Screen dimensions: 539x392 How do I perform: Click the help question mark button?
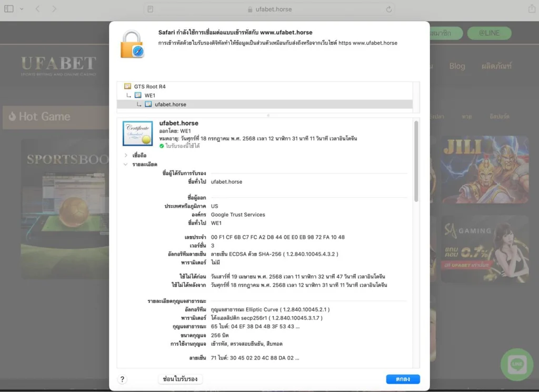122,379
